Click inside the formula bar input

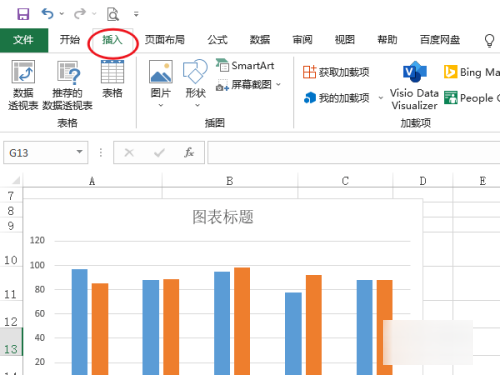point(353,152)
